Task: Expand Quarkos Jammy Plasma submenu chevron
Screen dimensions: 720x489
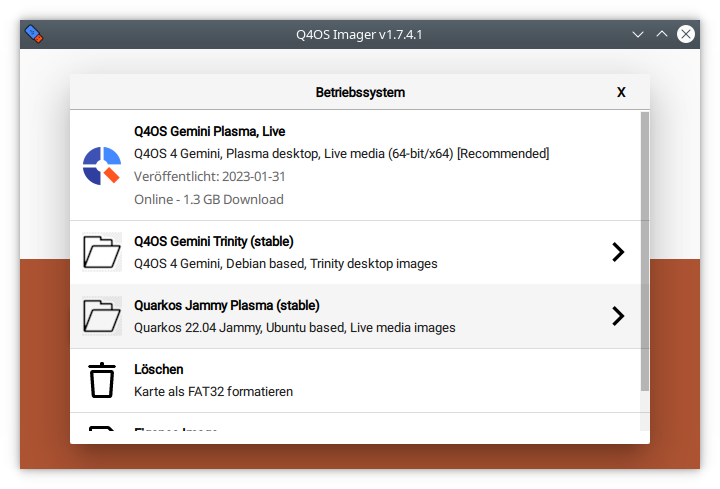Action: 618,316
